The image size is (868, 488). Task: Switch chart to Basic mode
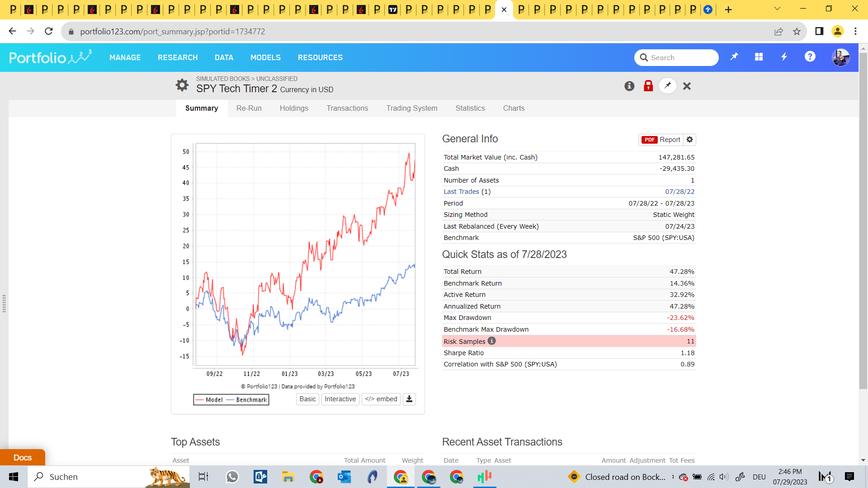coord(307,399)
